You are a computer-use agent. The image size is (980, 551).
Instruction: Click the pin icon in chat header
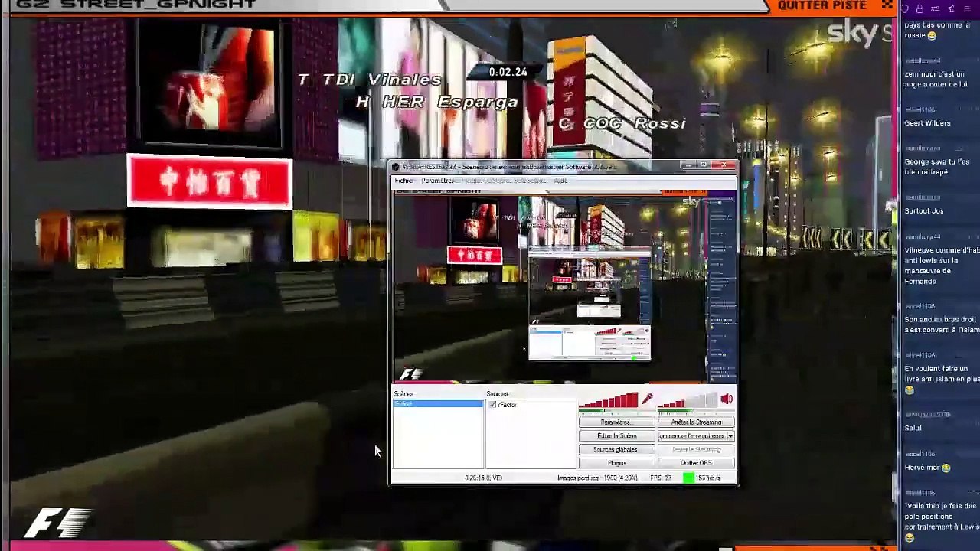click(951, 9)
